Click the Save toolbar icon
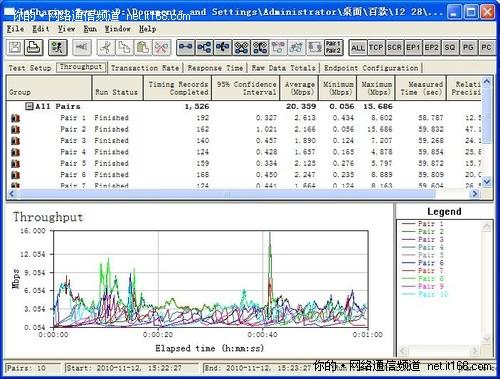Image resolution: width=500 pixels, height=379 pixels. pyautogui.click(x=15, y=48)
